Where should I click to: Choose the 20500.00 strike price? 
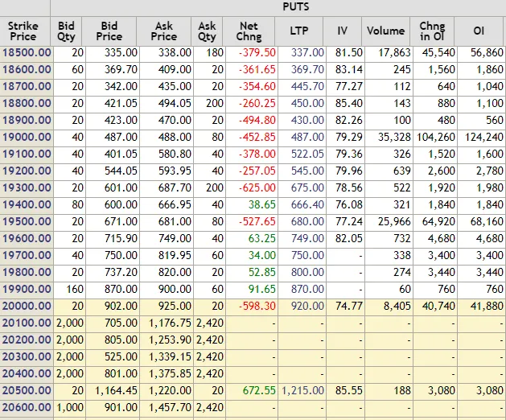pyautogui.click(x=27, y=390)
